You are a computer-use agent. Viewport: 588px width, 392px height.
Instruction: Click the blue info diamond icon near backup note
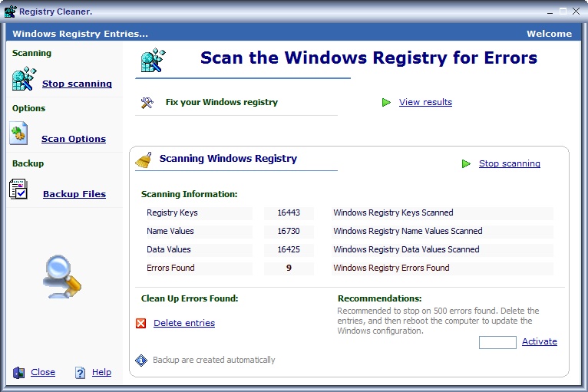click(141, 360)
